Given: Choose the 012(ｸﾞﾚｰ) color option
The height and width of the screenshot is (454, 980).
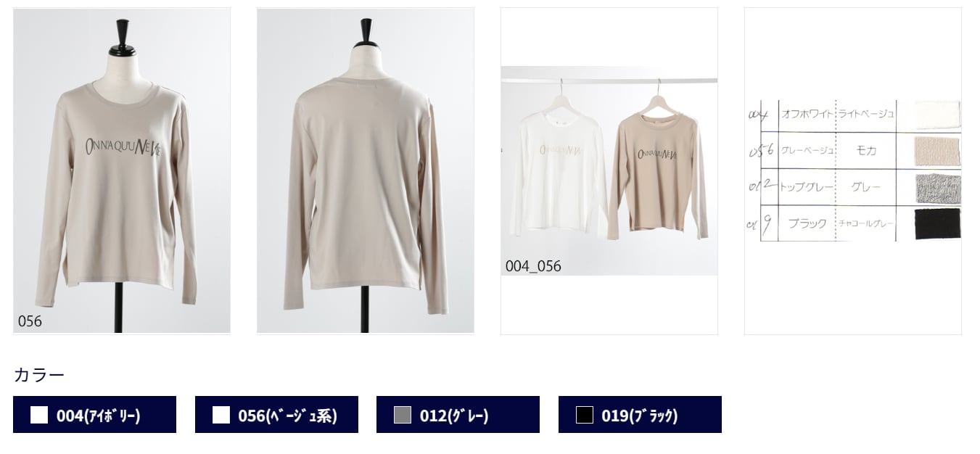Looking at the screenshot, I should point(458,414).
